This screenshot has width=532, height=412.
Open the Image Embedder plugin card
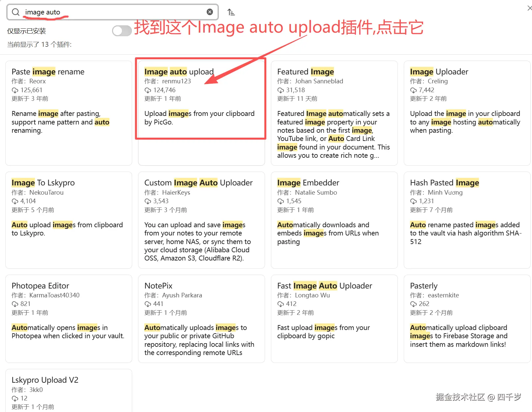pyautogui.click(x=334, y=221)
